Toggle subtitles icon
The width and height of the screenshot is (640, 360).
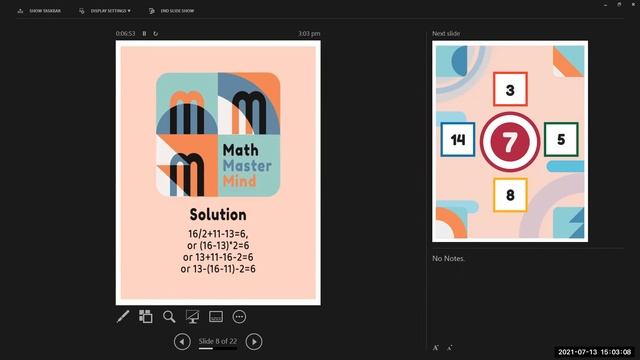tap(216, 317)
